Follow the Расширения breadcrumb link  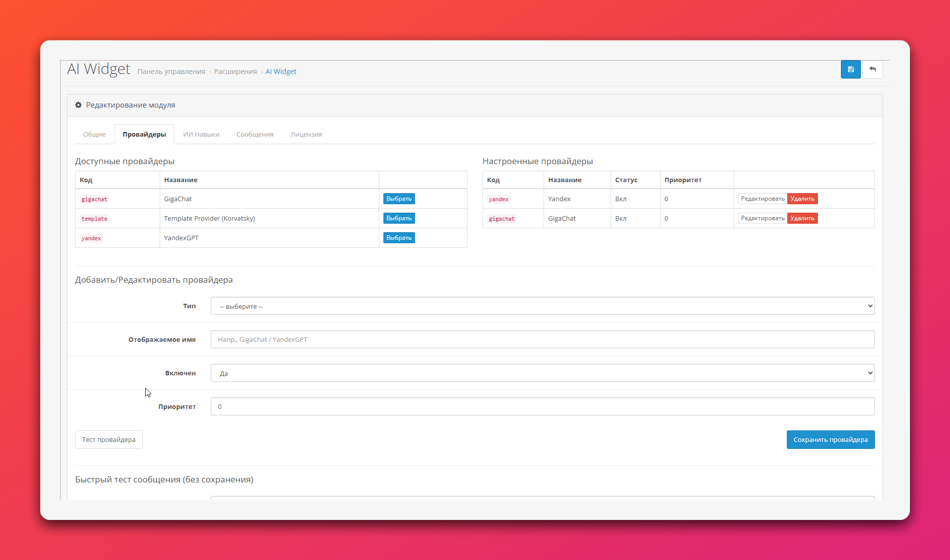[235, 72]
